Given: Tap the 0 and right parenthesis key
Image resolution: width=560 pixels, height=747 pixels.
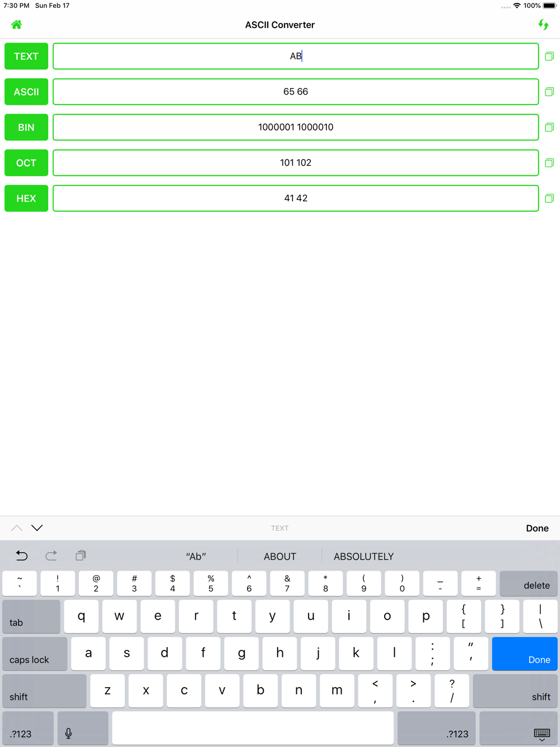Looking at the screenshot, I should coord(402,583).
